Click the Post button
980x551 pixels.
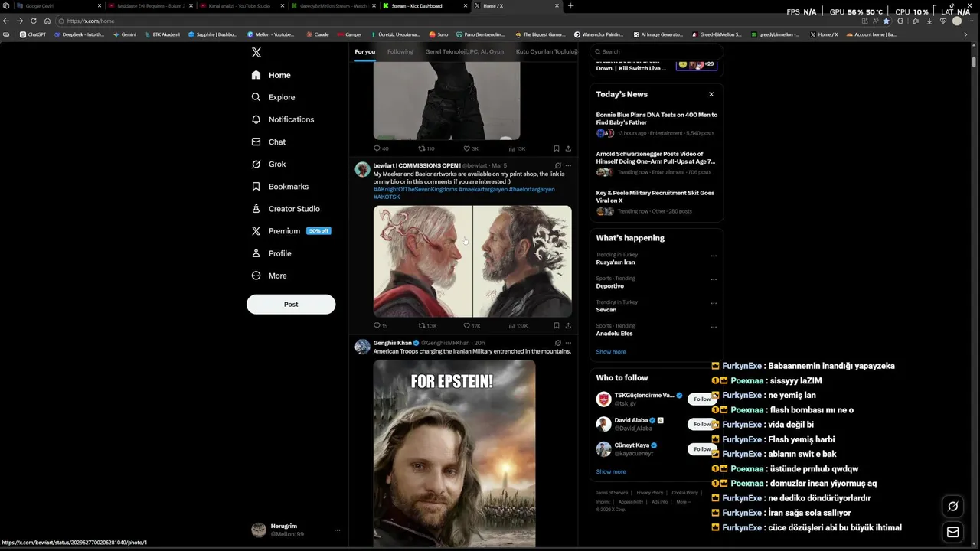pyautogui.click(x=291, y=304)
